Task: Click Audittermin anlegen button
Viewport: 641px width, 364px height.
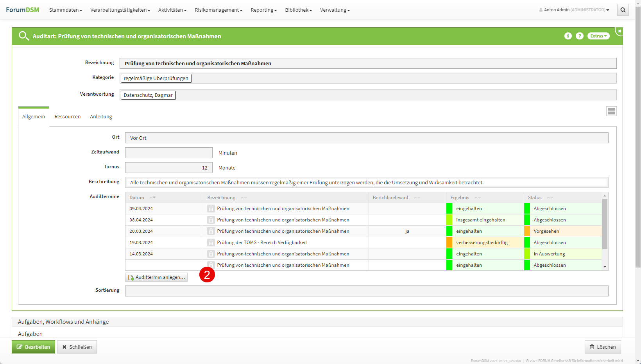Action: [156, 277]
